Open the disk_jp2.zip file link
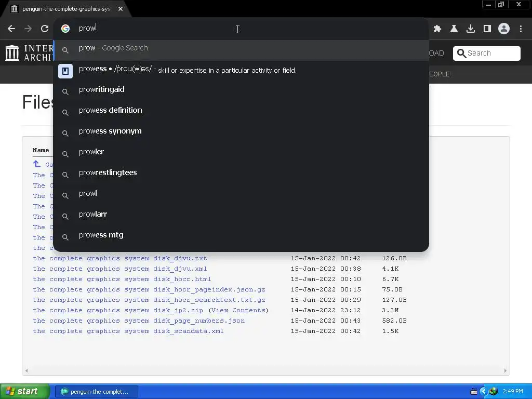 [118, 311]
